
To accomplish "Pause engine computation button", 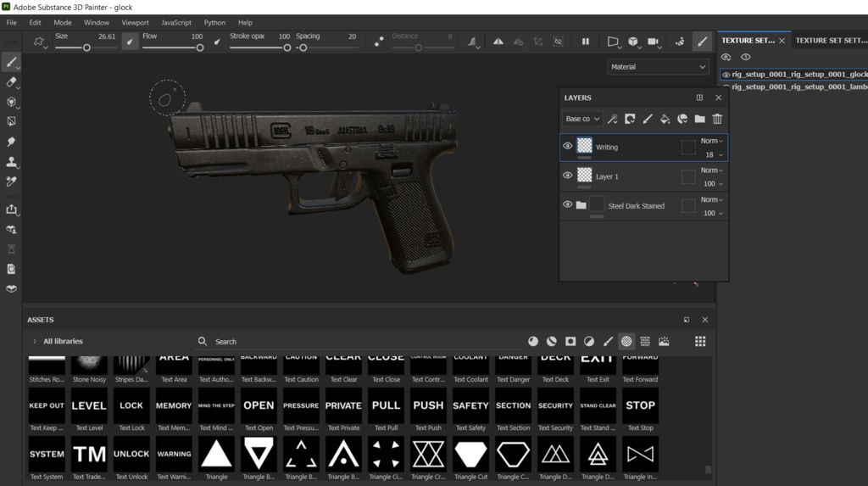I will click(585, 42).
